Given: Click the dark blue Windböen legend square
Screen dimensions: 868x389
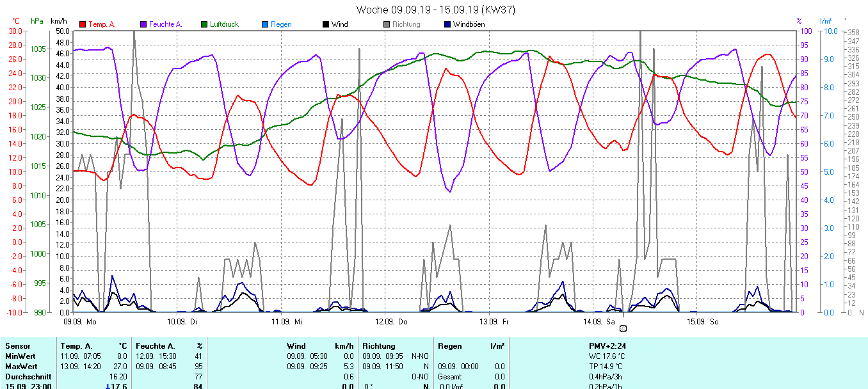Looking at the screenshot, I should coord(447,24).
